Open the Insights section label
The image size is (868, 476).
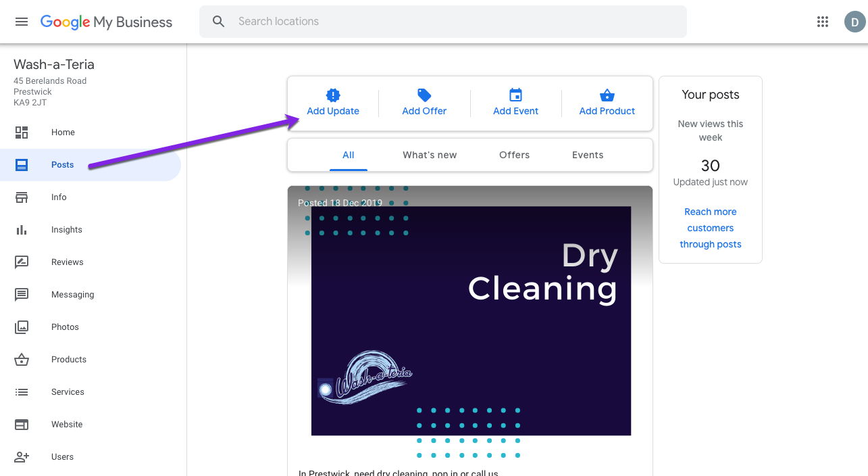point(67,230)
